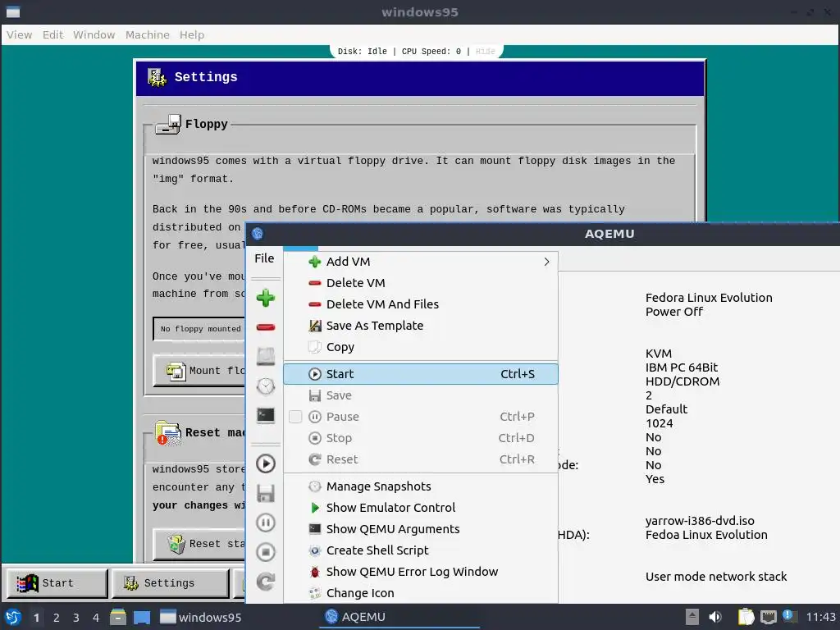This screenshot has height=630, width=840.
Task: Click the Floppy drive section icon
Action: 168,125
